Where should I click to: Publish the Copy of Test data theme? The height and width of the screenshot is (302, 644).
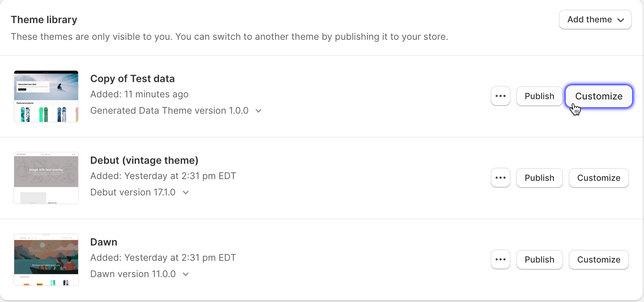click(539, 96)
